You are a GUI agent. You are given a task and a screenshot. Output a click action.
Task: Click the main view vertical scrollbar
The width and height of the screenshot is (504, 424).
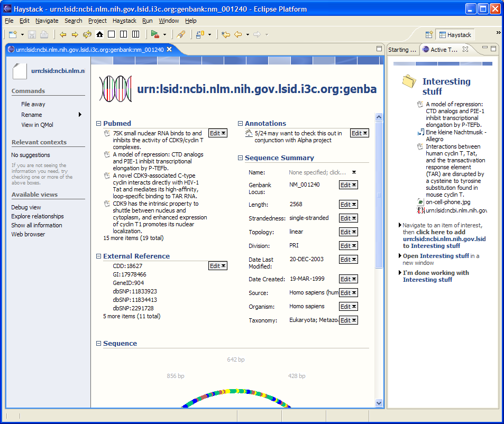tap(379, 211)
